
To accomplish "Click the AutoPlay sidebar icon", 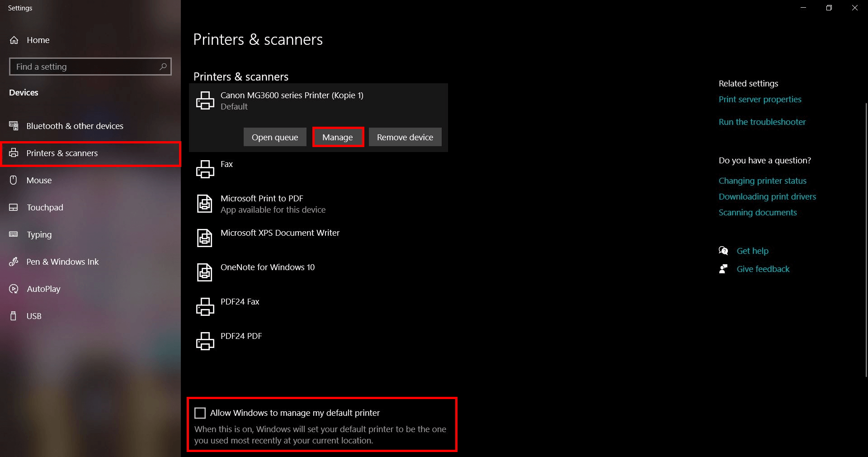I will click(14, 289).
